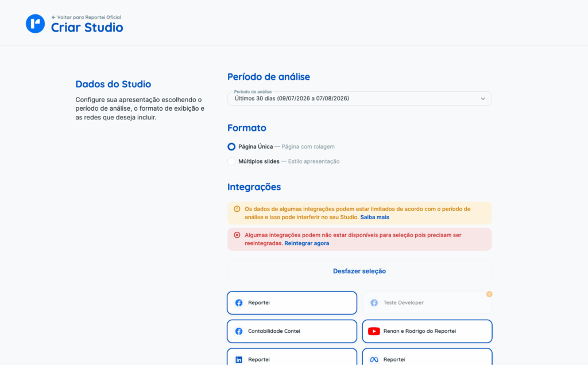Select the disabled Teste Developer integration card

427,303
